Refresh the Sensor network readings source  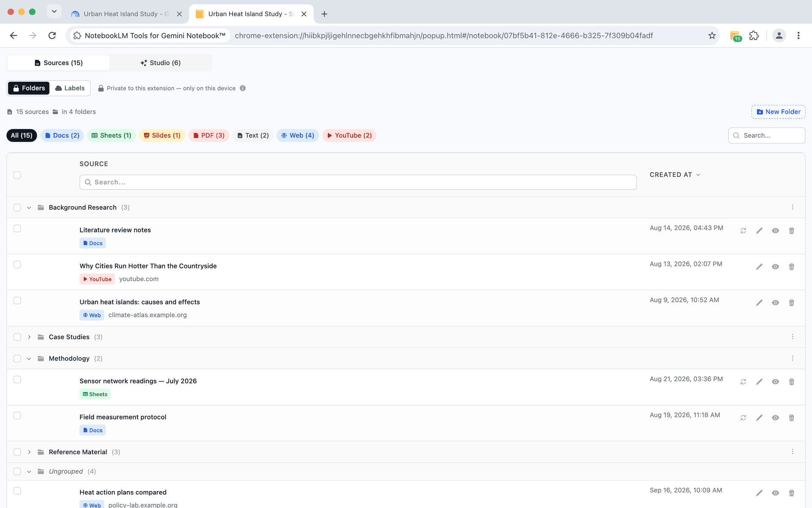(x=743, y=382)
